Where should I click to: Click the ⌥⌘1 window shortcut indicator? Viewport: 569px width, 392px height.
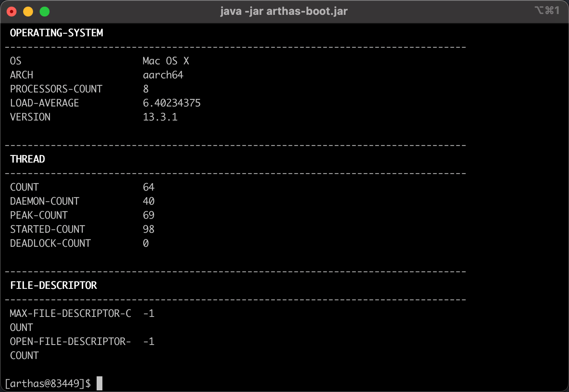coord(547,10)
